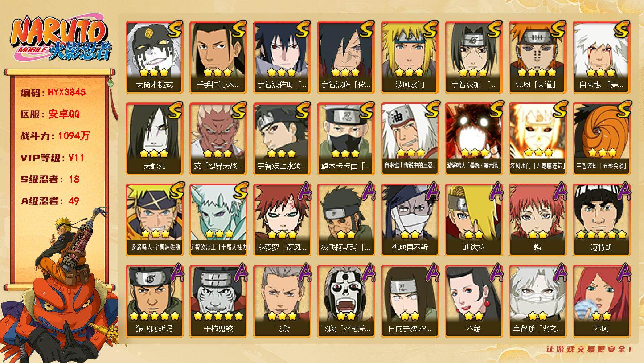The height and width of the screenshot is (363, 644).
Task: Select the 飞段 gray-haired ninja card
Action: click(282, 301)
